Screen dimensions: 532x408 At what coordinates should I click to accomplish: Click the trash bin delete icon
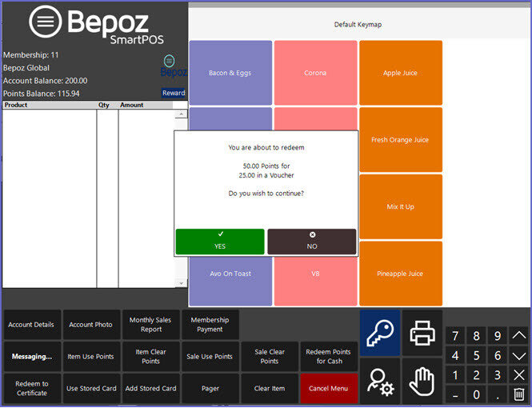pyautogui.click(x=518, y=394)
